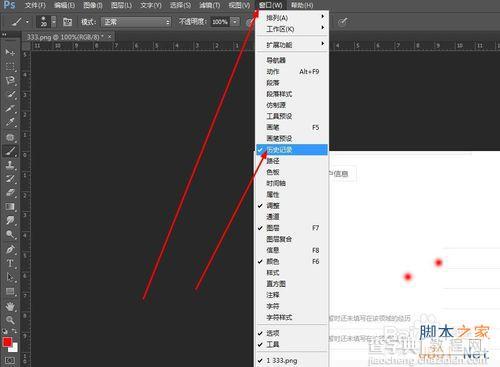Open 直方图 (Histogram) panel

point(292,284)
